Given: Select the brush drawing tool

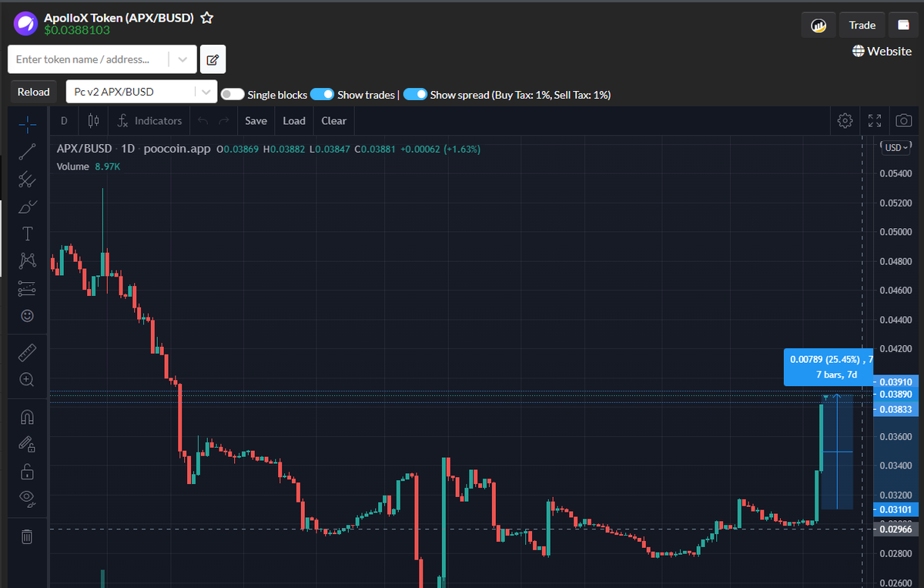Looking at the screenshot, I should coord(27,207).
